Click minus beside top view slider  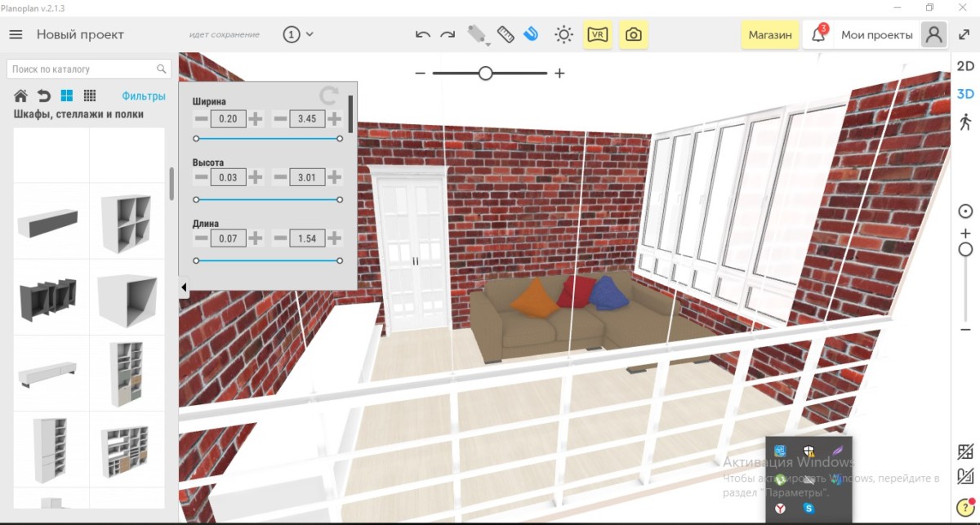click(421, 73)
